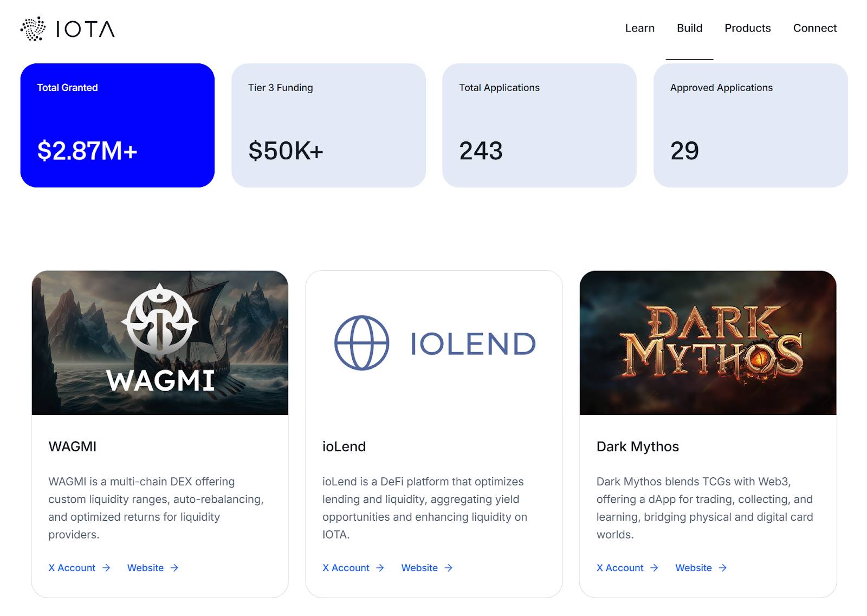This screenshot has height=616, width=867.
Task: Click the arrow icon next to WAGMI's Website link
Action: [174, 568]
